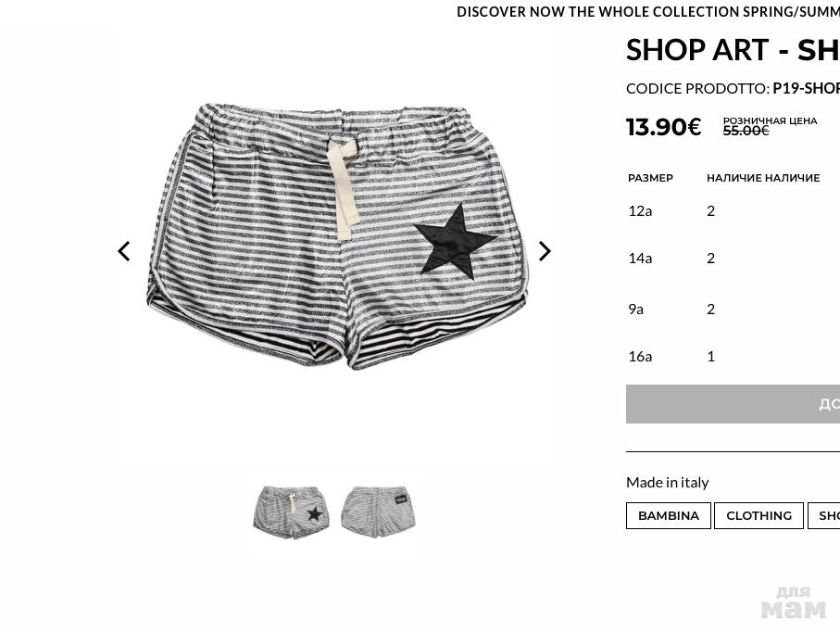840x632 pixels.
Task: Open the CLOTHING tag
Action: [759, 515]
